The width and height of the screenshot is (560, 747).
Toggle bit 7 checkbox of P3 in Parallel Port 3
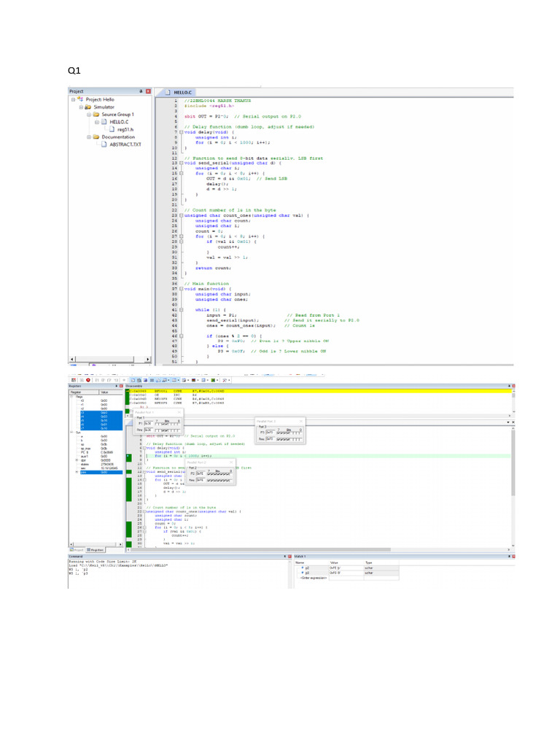point(278,433)
